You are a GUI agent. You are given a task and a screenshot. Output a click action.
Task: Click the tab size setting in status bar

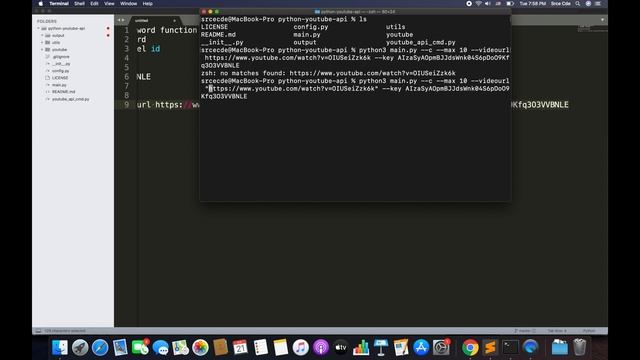point(557,331)
